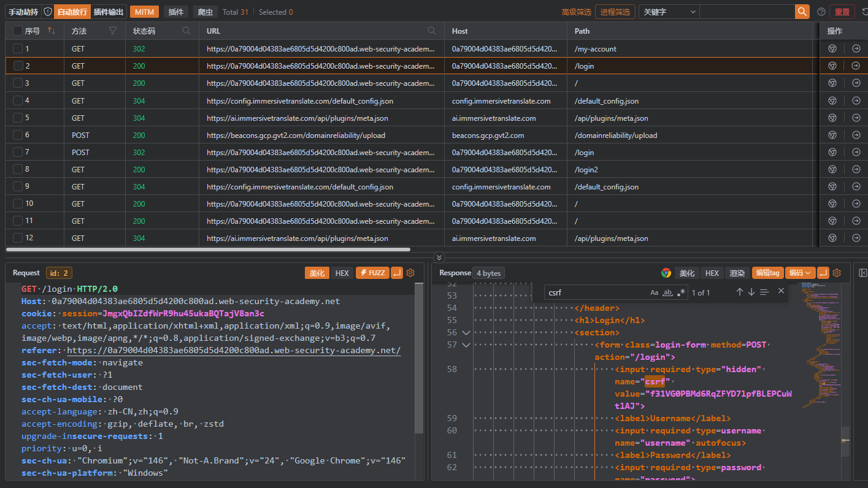Viewport: 868px width, 488px height.
Task: Open row 1 in Chrome browser icon
Action: pos(832,48)
